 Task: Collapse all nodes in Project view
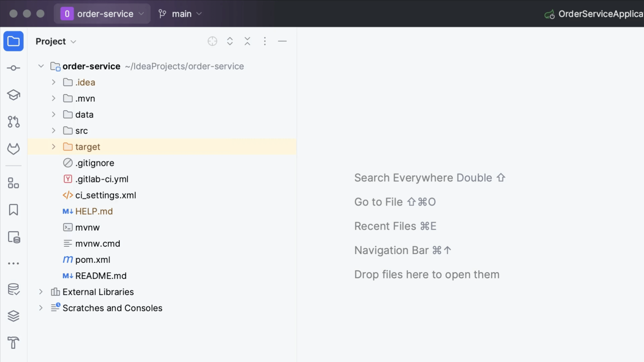point(247,41)
